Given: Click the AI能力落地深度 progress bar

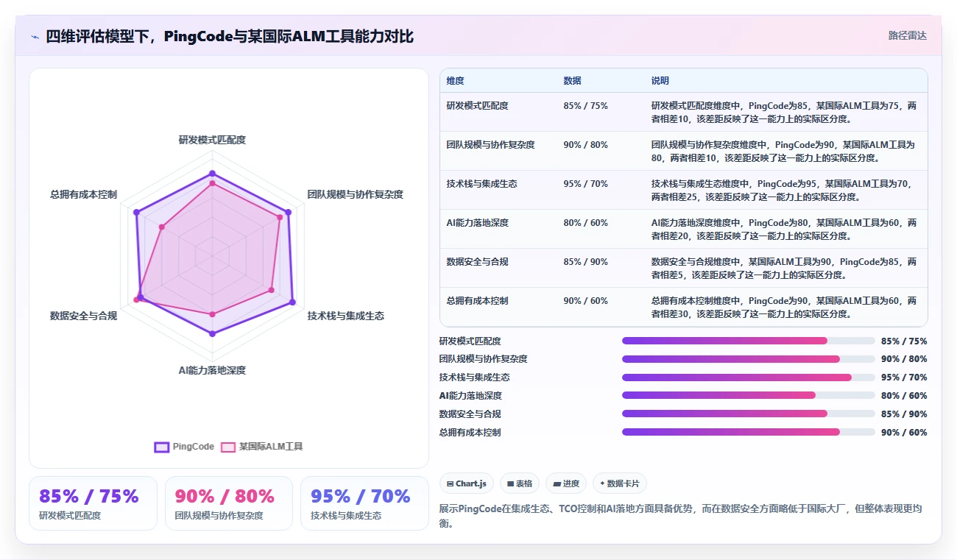Looking at the screenshot, I should coord(749,396).
